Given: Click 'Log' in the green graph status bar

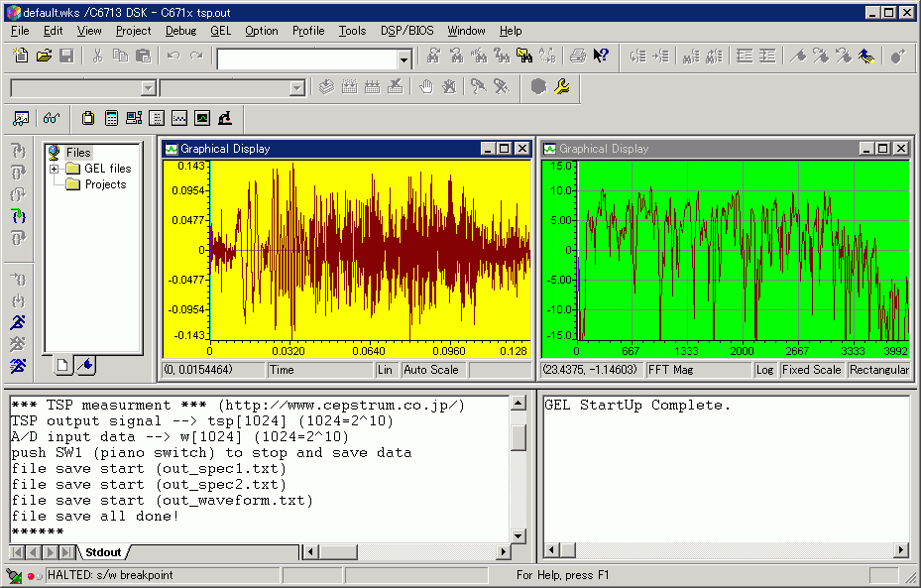Looking at the screenshot, I should (764, 370).
